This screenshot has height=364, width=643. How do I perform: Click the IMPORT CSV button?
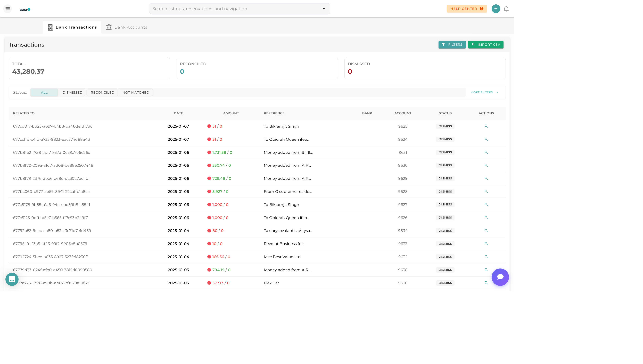[485, 45]
